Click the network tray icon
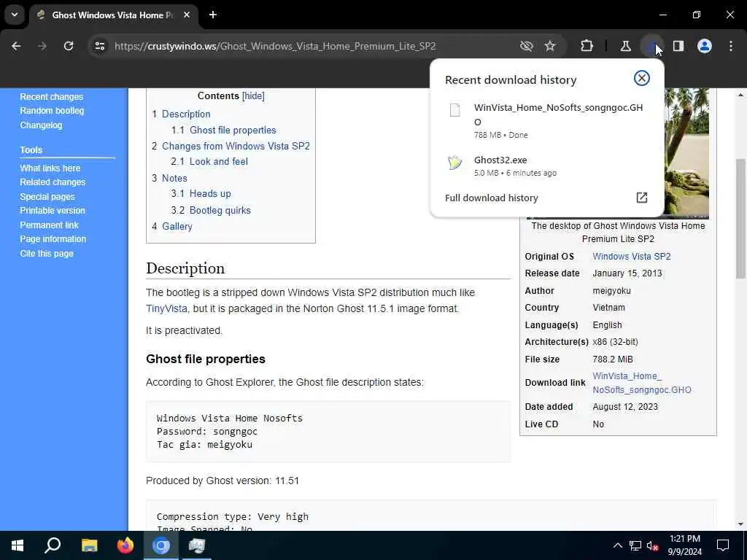The height and width of the screenshot is (560, 747). (635, 545)
